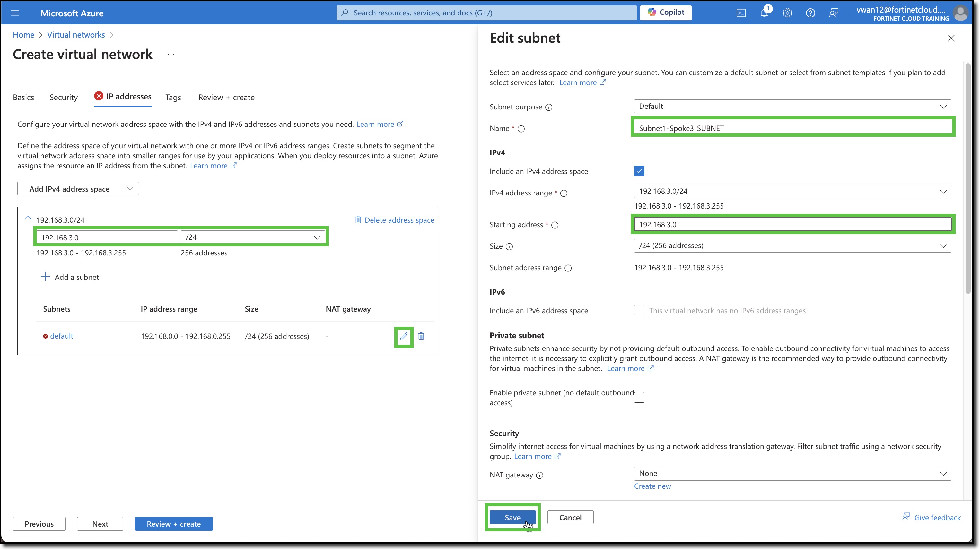
Task: Click Save in Edit subnet
Action: point(512,517)
